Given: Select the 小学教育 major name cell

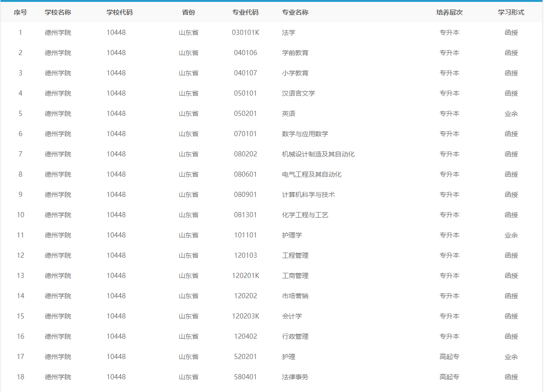Looking at the screenshot, I should point(295,73).
